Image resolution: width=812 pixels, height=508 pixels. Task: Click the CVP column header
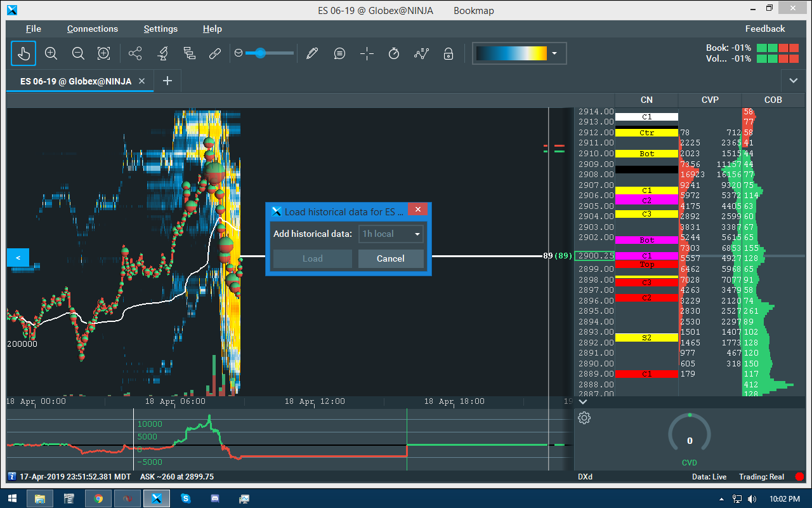(x=710, y=100)
